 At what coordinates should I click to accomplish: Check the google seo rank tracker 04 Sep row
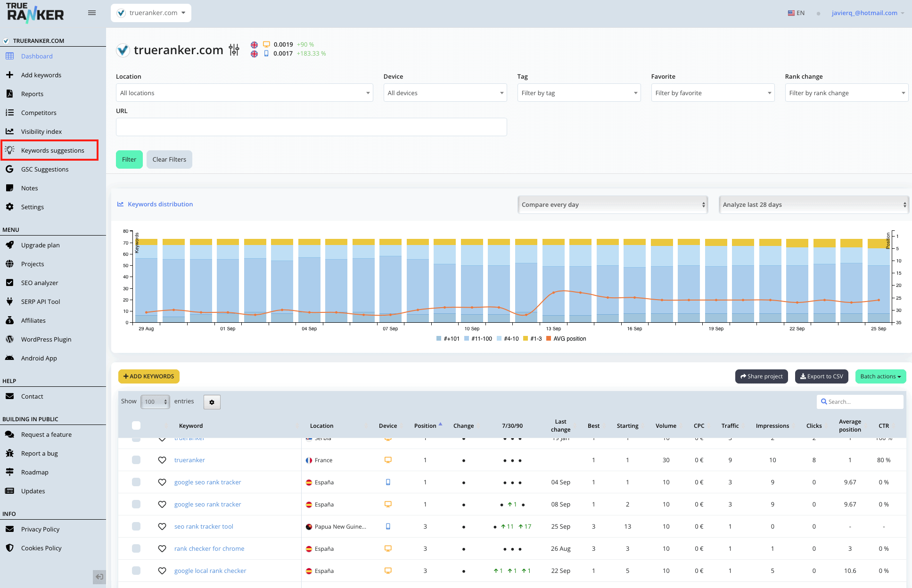(136, 482)
